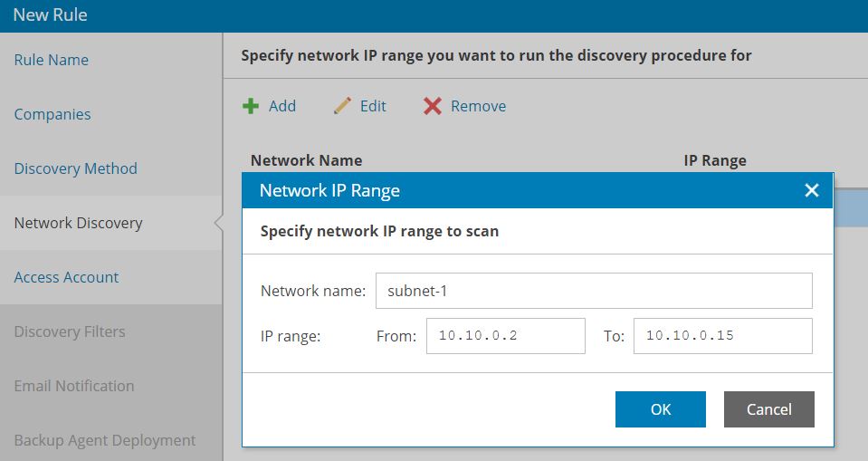Open the Discovery Method step

(75, 168)
